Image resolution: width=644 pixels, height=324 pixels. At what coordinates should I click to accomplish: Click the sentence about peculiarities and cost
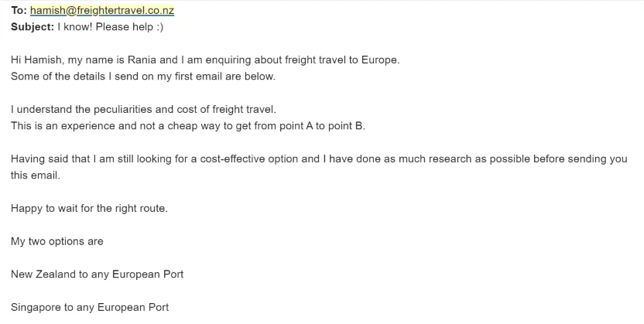click(143, 110)
